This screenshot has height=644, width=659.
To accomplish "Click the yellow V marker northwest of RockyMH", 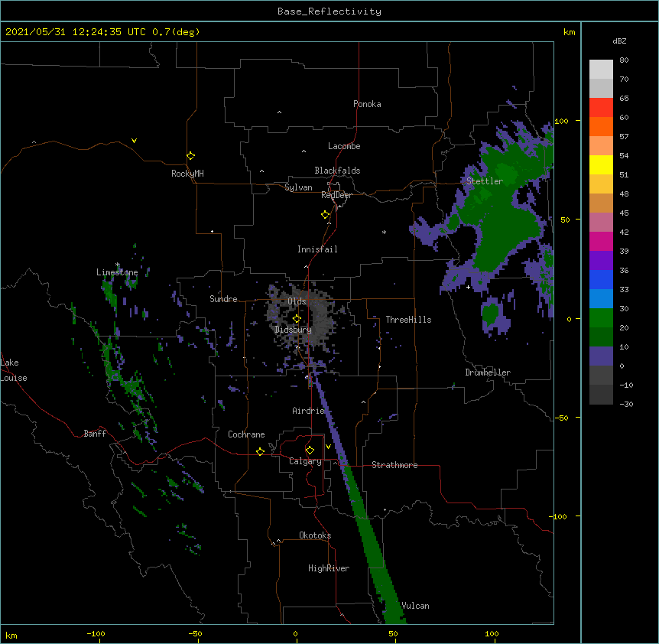I will 134,141.
